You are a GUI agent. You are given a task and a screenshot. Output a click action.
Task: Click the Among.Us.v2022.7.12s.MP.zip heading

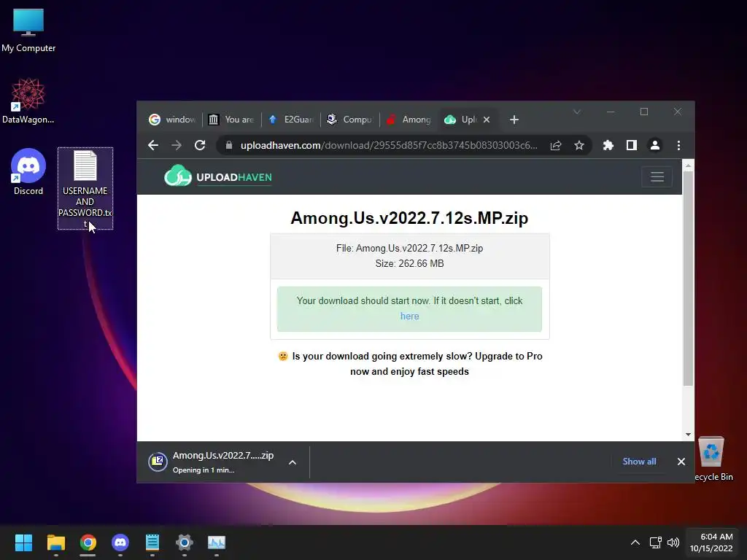[409, 217]
